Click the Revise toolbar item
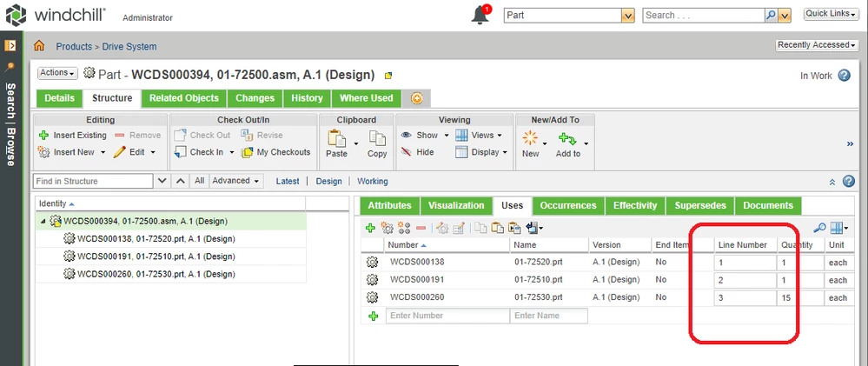This screenshot has width=868, height=366. point(262,135)
